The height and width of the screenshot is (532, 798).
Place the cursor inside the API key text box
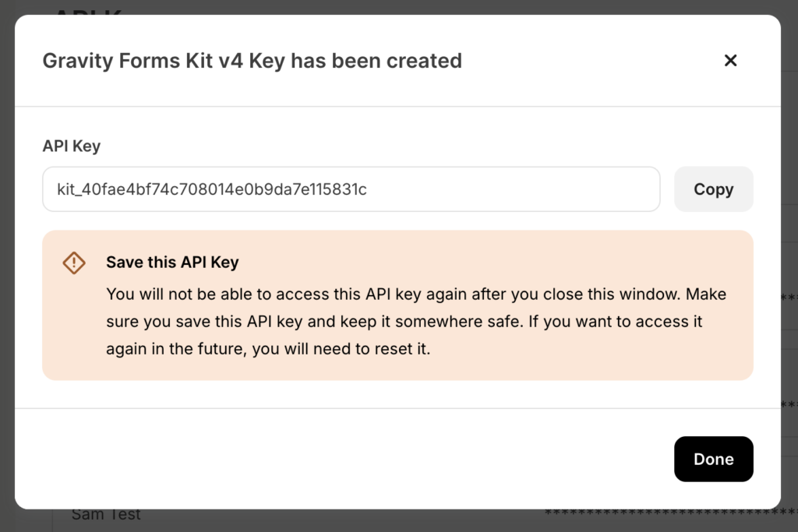(351, 188)
